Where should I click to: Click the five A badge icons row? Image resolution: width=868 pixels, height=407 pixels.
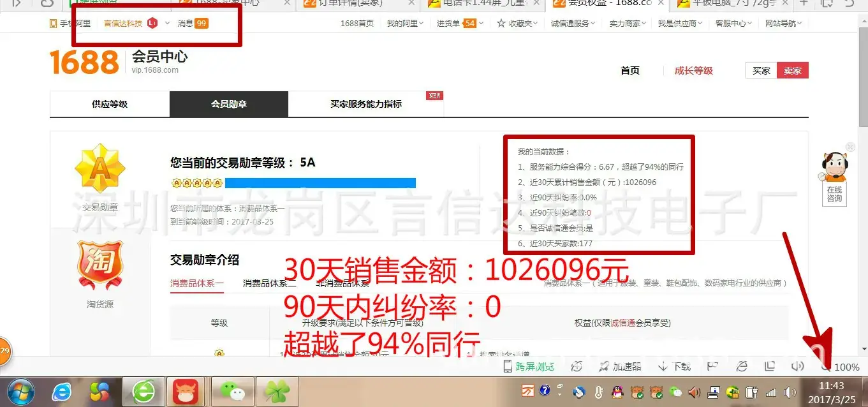point(196,183)
